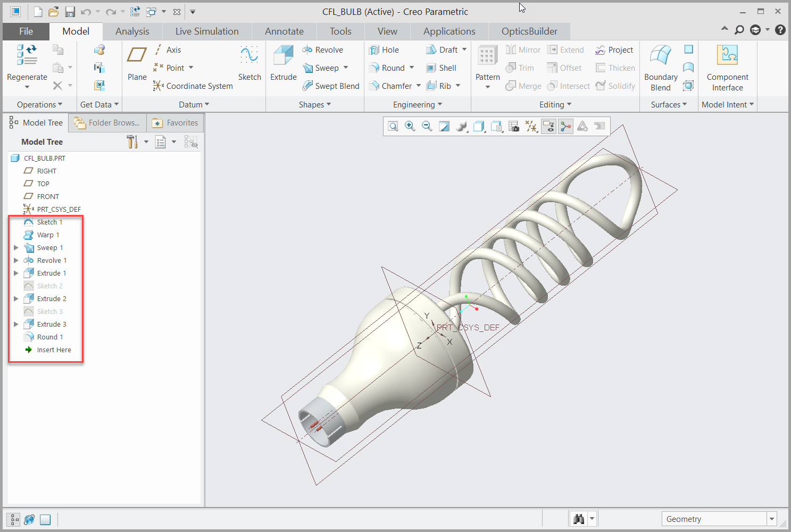791x532 pixels.
Task: Open the Operations group dropdown
Action: (39, 104)
